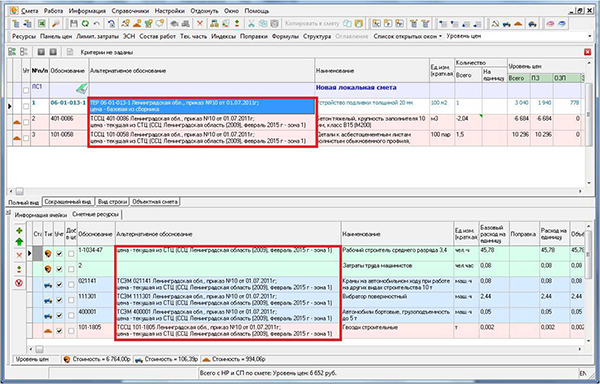
Task: Click the expand-all tree icon above table
Action: click(12, 52)
